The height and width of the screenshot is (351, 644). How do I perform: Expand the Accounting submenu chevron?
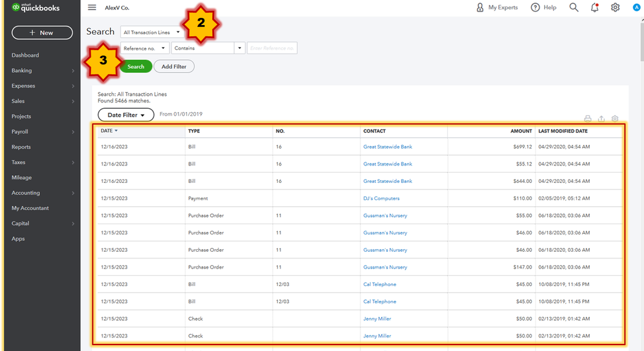click(73, 193)
